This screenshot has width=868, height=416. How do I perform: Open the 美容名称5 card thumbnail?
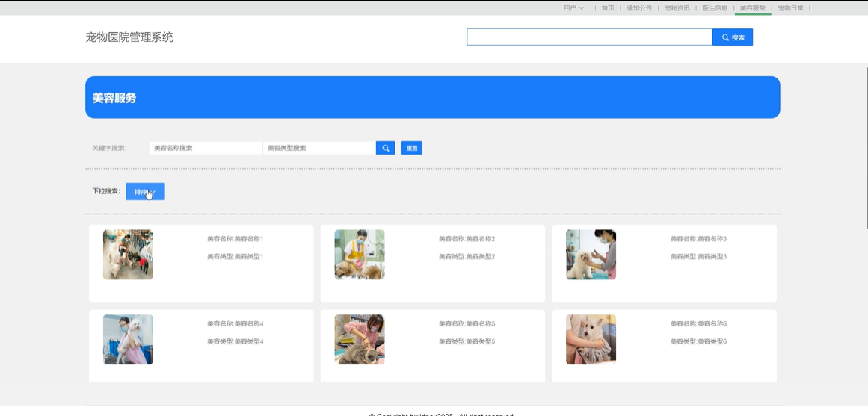click(360, 340)
